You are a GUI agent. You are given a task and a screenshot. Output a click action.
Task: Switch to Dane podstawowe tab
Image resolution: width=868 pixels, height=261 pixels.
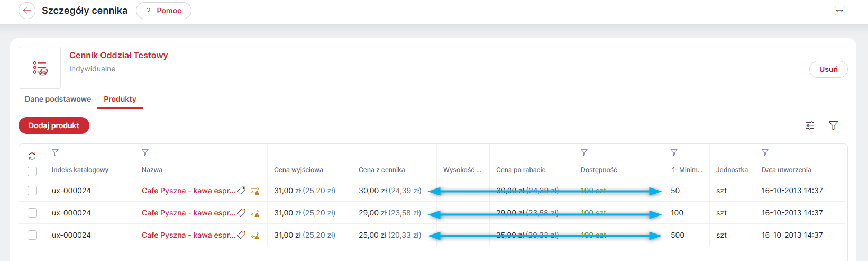coord(58,99)
